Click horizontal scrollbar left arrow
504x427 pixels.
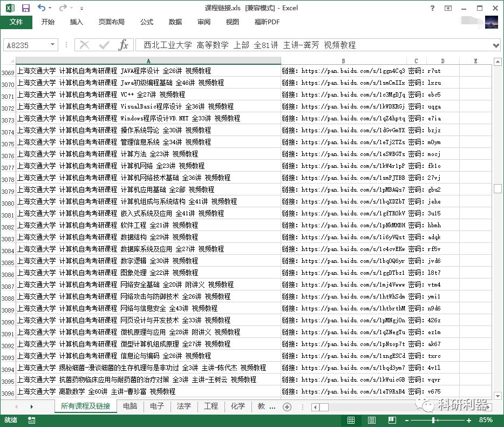pos(315,408)
